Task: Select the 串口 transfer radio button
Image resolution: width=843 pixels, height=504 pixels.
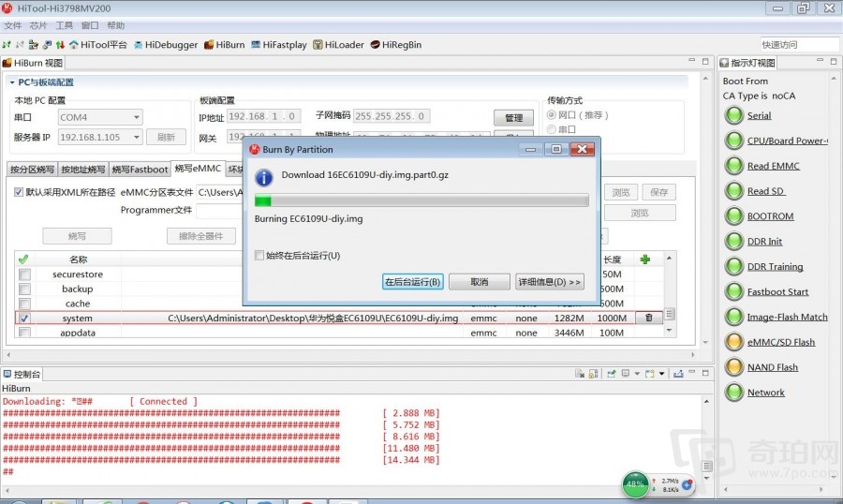Action: point(551,129)
